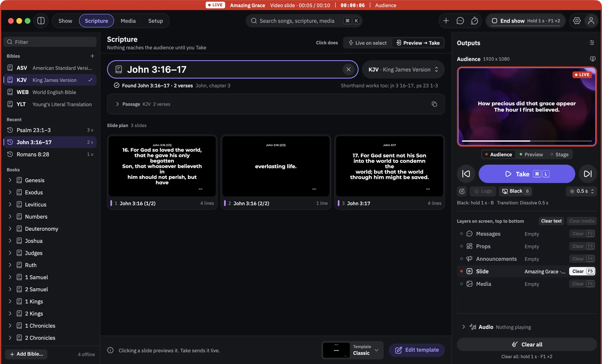Expand the Passage KJV 2 verses row

pos(276,104)
